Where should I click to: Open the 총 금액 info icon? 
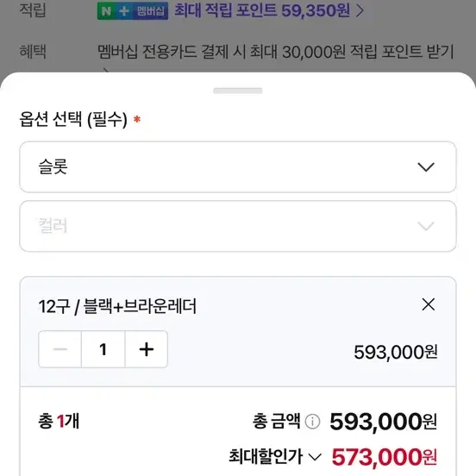[x=312, y=422]
